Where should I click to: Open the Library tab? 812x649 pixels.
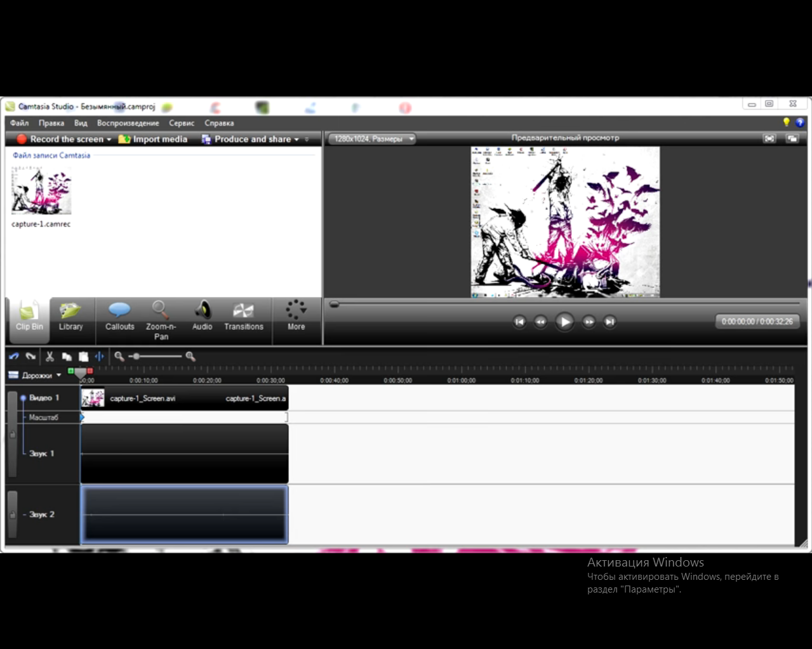71,317
